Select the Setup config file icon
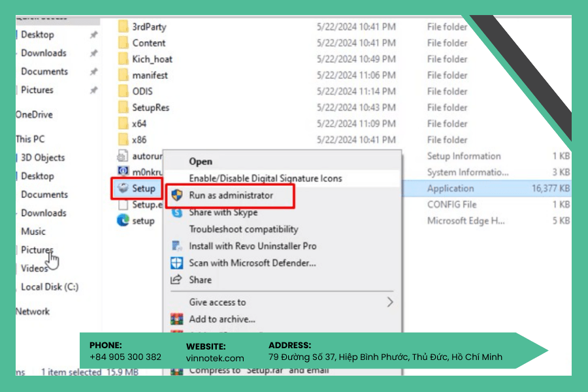This screenshot has width=588, height=392. 123,204
